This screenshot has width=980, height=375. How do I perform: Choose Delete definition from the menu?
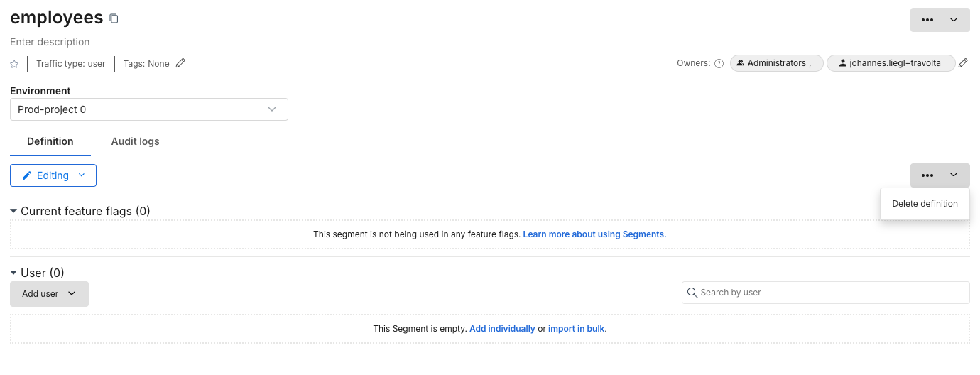[x=925, y=204]
